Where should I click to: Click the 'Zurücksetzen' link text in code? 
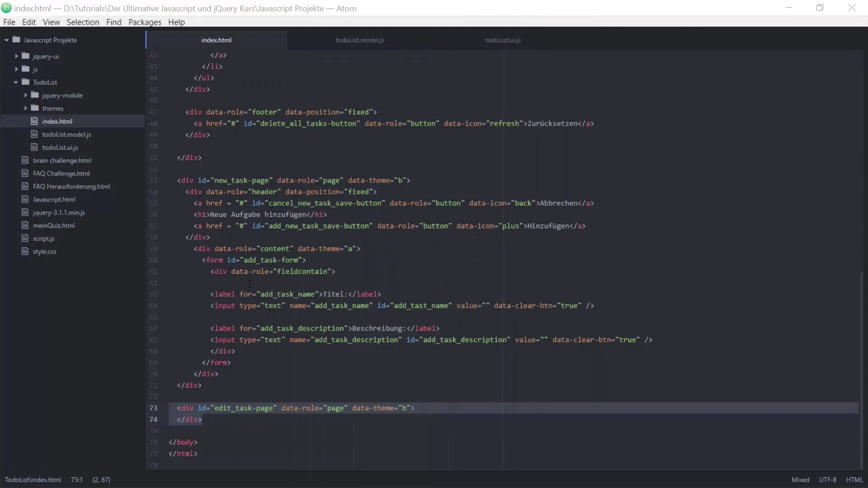(x=552, y=123)
